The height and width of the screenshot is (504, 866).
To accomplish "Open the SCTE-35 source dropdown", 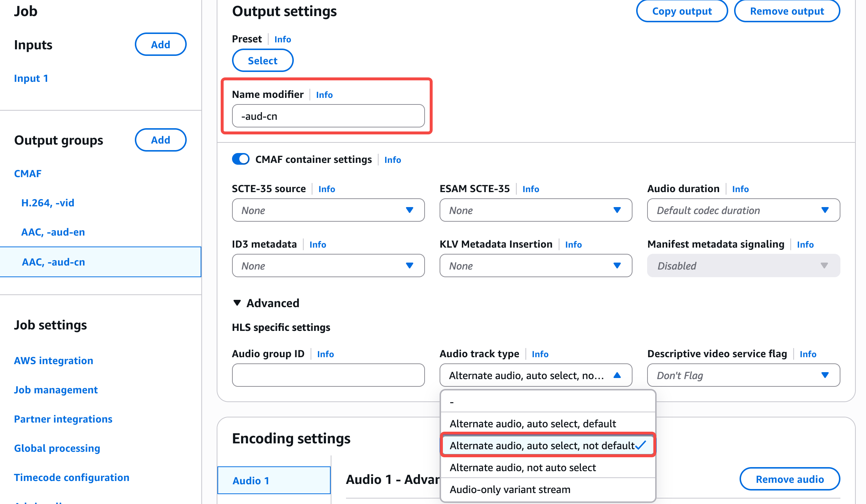I will pyautogui.click(x=328, y=210).
